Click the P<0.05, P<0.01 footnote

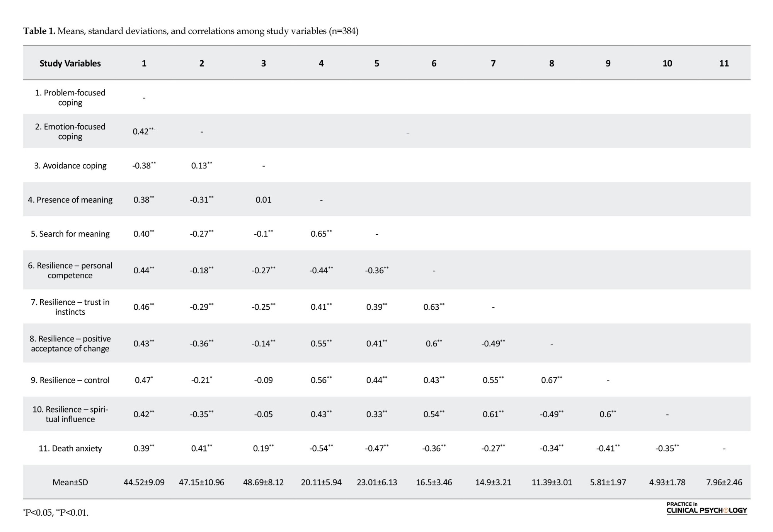point(56,513)
